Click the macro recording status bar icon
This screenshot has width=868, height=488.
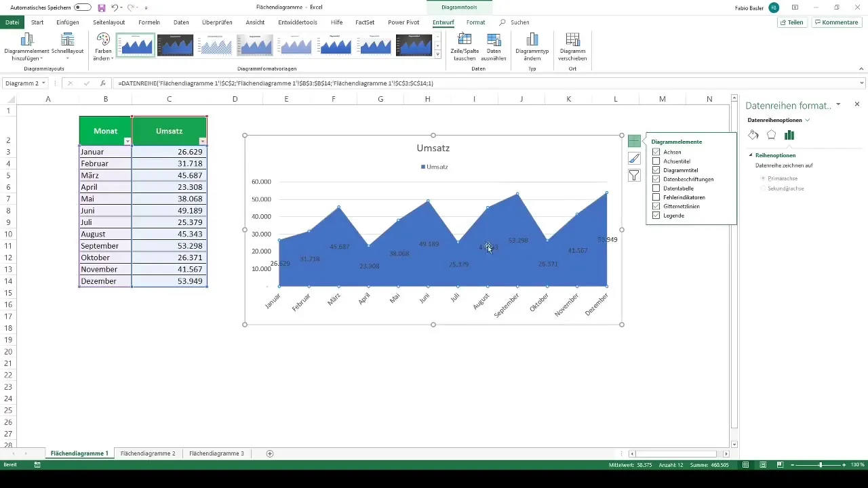[x=37, y=465]
